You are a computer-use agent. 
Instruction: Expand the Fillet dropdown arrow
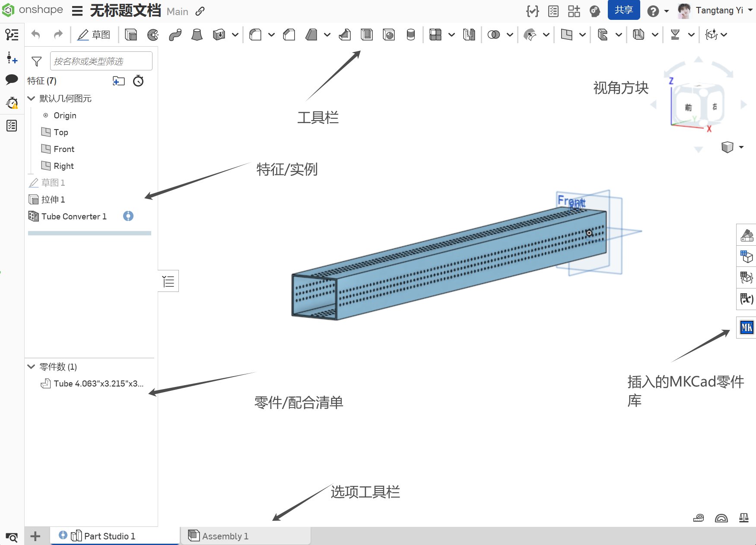(x=271, y=35)
